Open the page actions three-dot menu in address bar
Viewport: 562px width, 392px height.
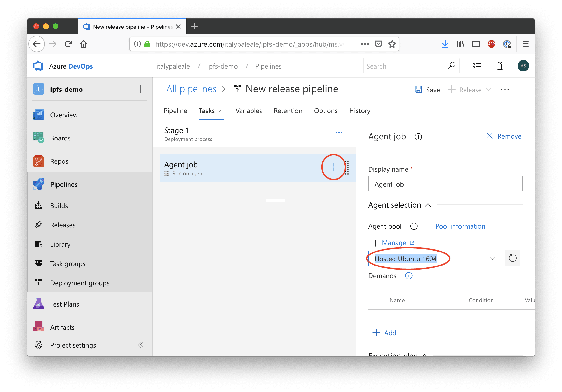tap(365, 44)
